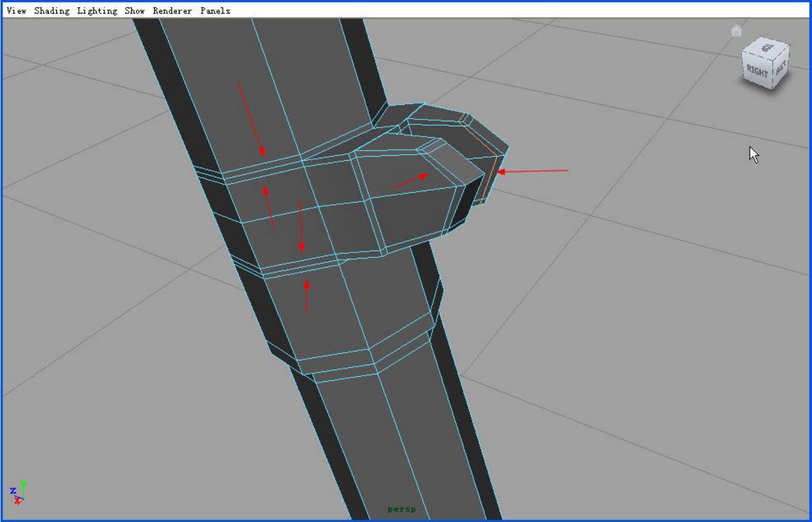Open the Panels menu
The height and width of the screenshot is (522, 812).
tap(215, 10)
